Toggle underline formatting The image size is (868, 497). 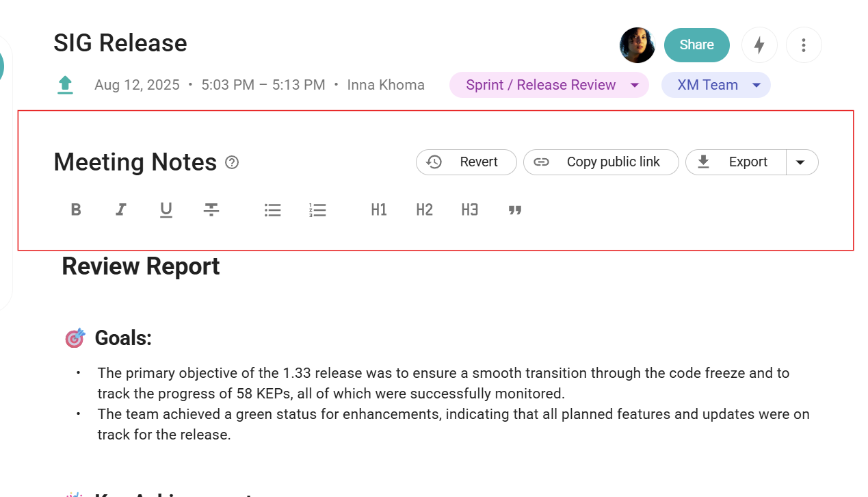(166, 210)
